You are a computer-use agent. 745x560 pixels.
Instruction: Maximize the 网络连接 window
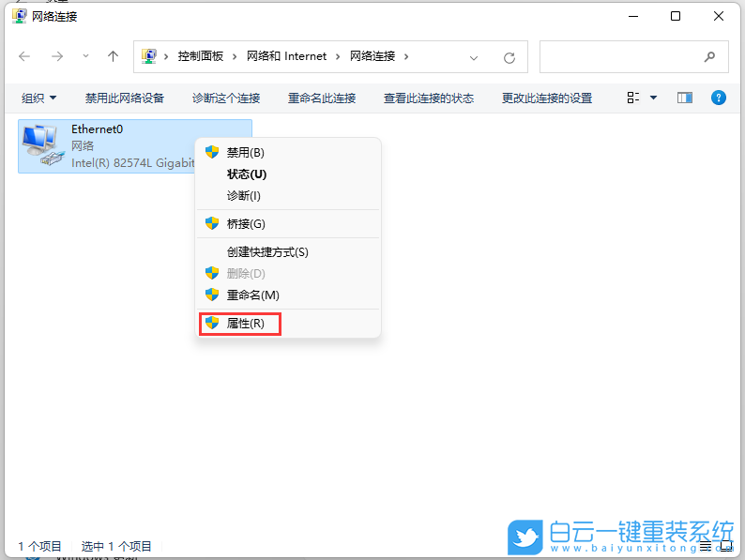676,16
